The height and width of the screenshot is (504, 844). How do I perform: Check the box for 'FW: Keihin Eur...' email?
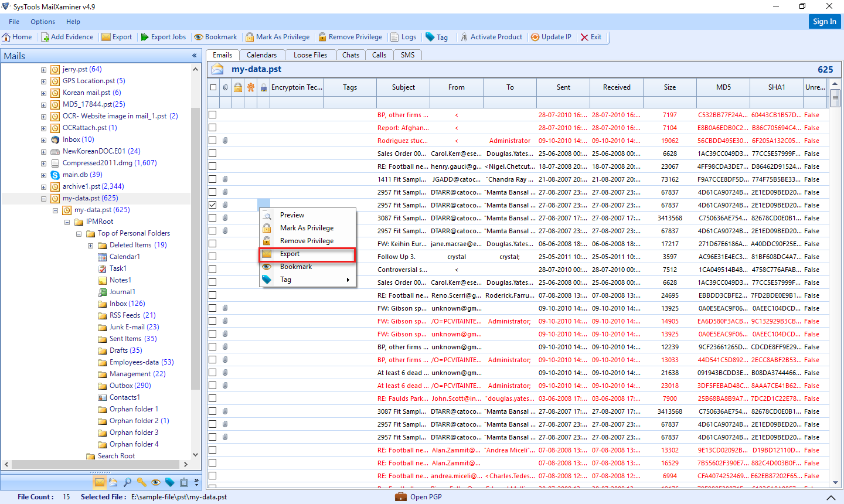(x=213, y=244)
